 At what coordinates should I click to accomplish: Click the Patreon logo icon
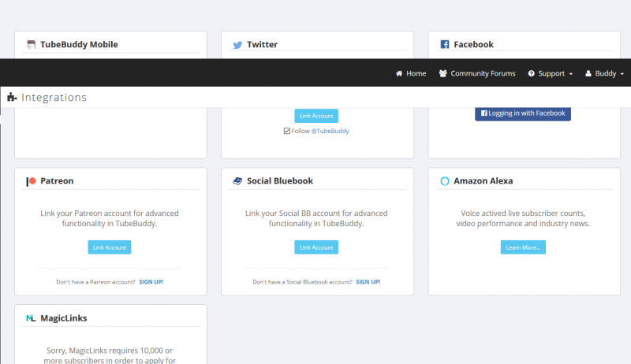pos(31,181)
